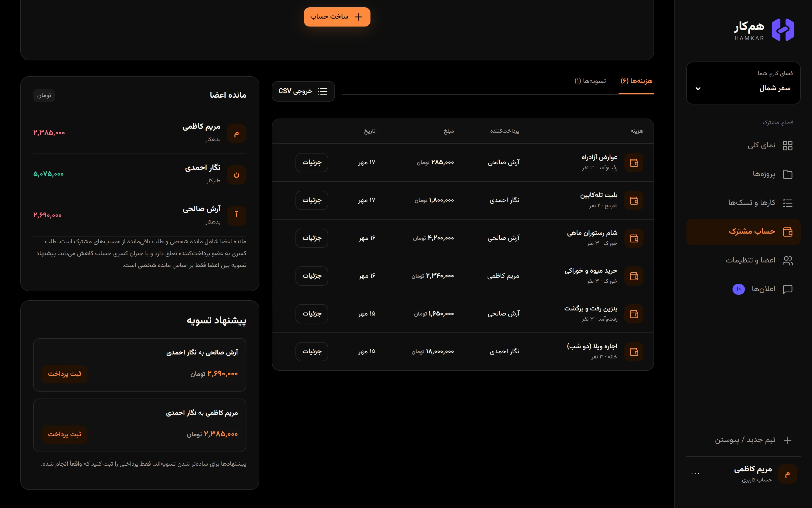Click the wallet icon of بنزین رفت و برگشت row

tap(634, 314)
